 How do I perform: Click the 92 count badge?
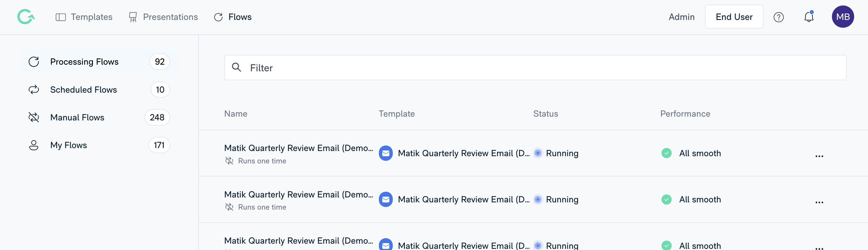160,62
